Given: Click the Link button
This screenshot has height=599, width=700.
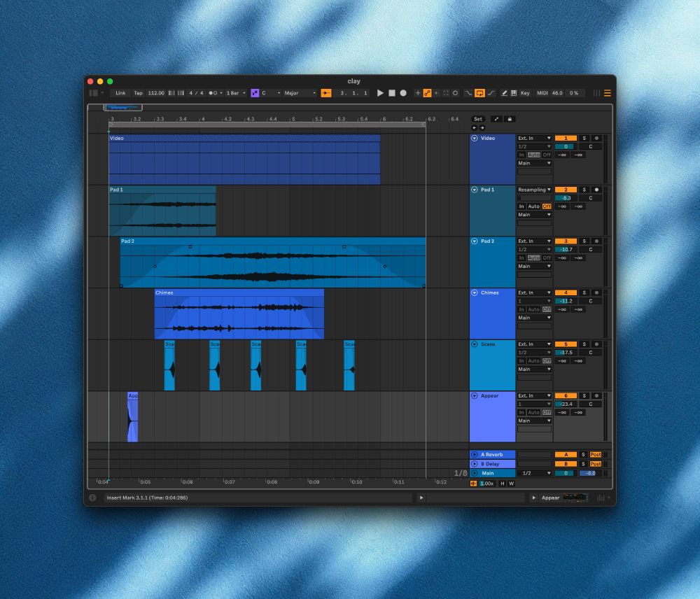Looking at the screenshot, I should pos(120,93).
